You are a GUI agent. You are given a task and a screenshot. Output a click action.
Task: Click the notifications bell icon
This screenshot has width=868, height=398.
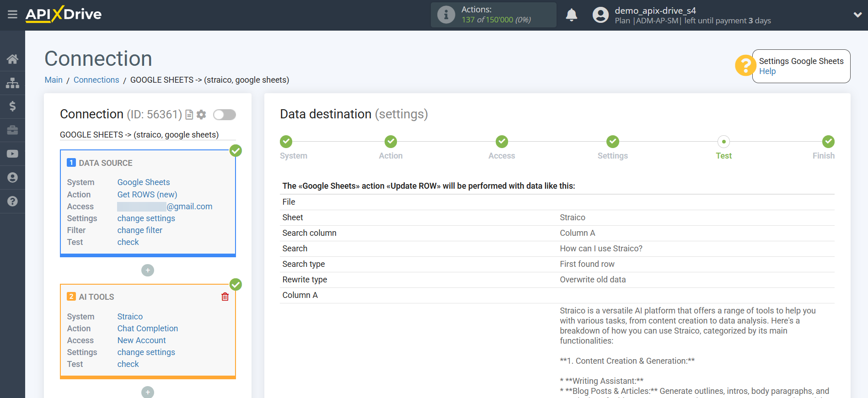coord(571,15)
